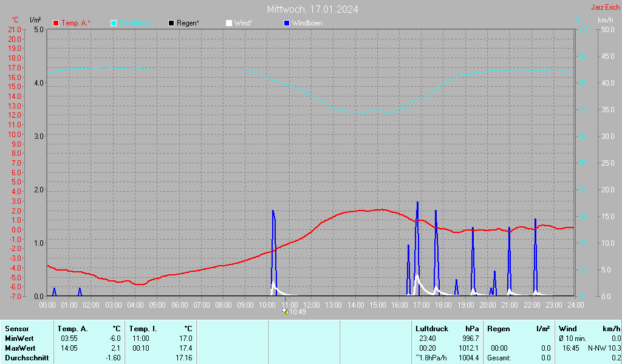Click the '11:00' indoor minimum time
The width and height of the screenshot is (622, 364).
pos(141,339)
